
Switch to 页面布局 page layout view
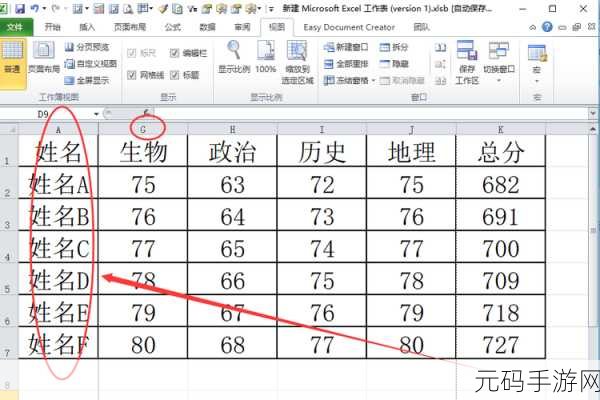click(44, 57)
